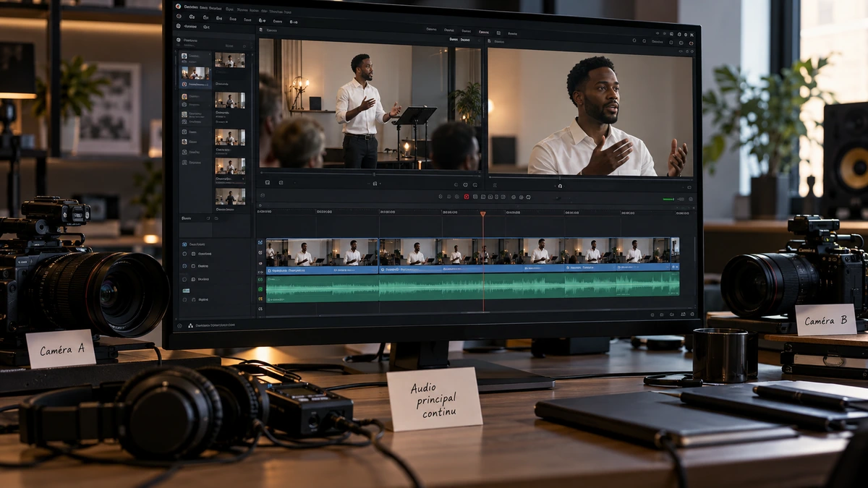This screenshot has width=868, height=488.
Task: Click the headphones icon beneath the close-up viewer
Action: coord(560,186)
